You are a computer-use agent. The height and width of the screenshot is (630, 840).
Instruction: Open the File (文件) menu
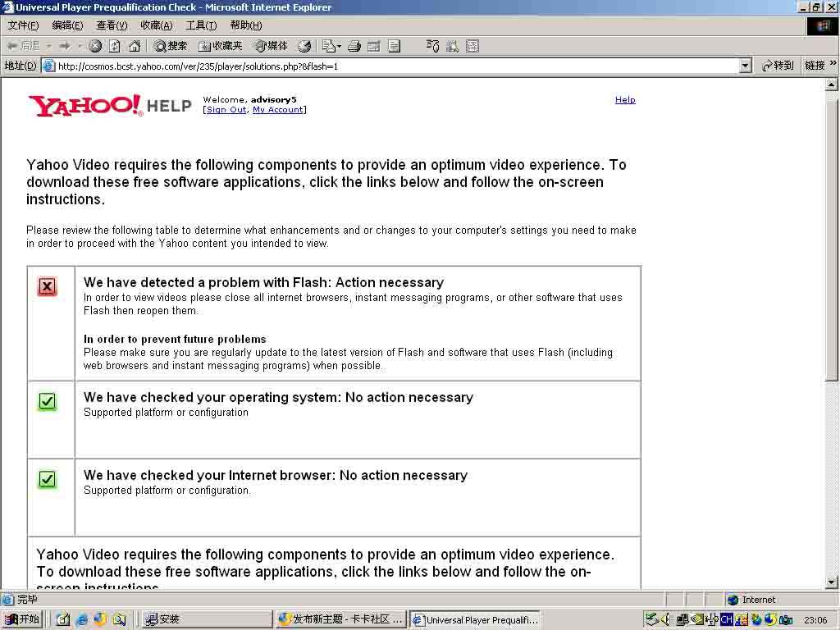(24, 25)
